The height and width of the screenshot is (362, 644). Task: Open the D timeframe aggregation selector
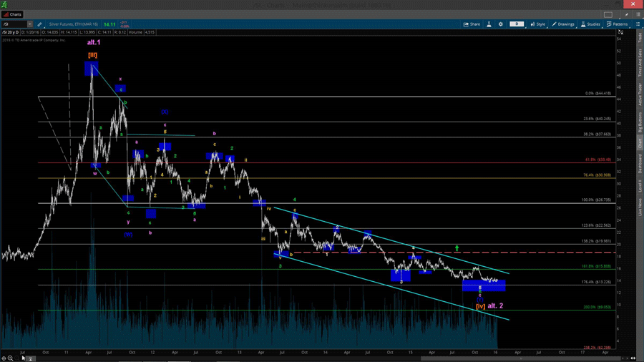click(x=517, y=24)
